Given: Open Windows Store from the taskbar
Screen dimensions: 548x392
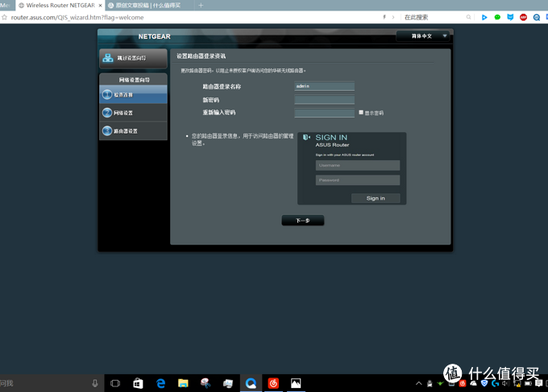Looking at the screenshot, I should click(x=138, y=383).
